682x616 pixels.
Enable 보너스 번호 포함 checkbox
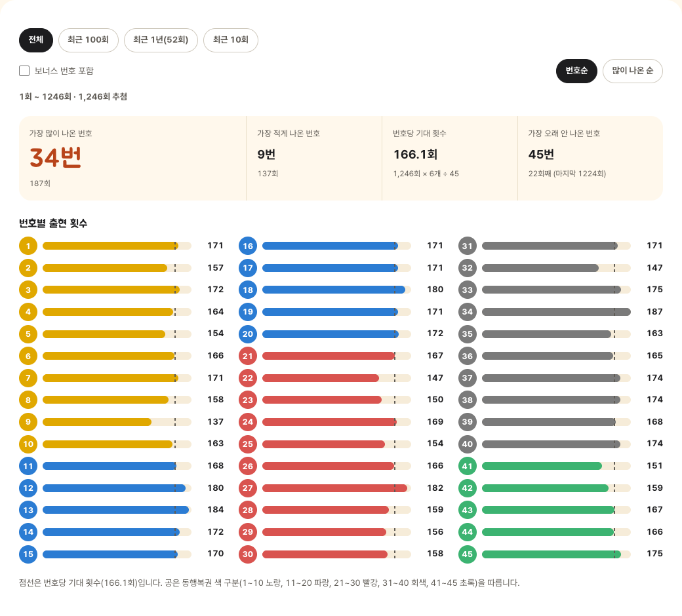(x=24, y=71)
